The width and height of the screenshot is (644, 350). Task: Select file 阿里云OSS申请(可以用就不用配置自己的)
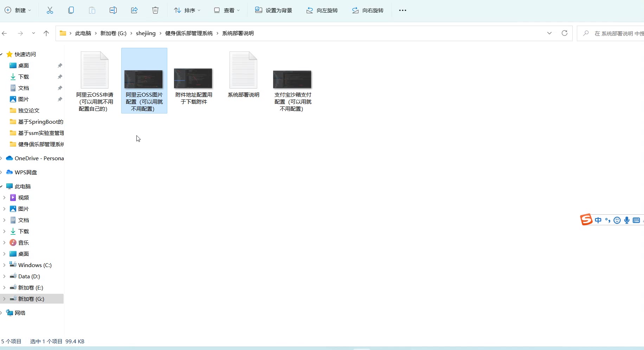click(95, 81)
